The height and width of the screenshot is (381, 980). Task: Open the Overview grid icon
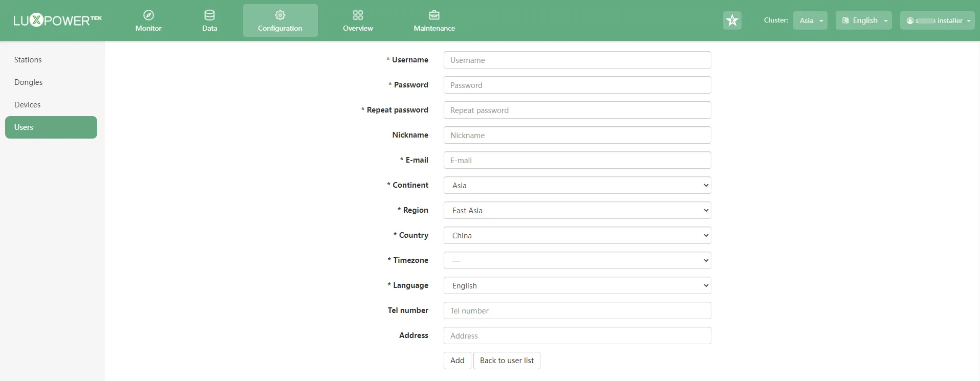358,15
